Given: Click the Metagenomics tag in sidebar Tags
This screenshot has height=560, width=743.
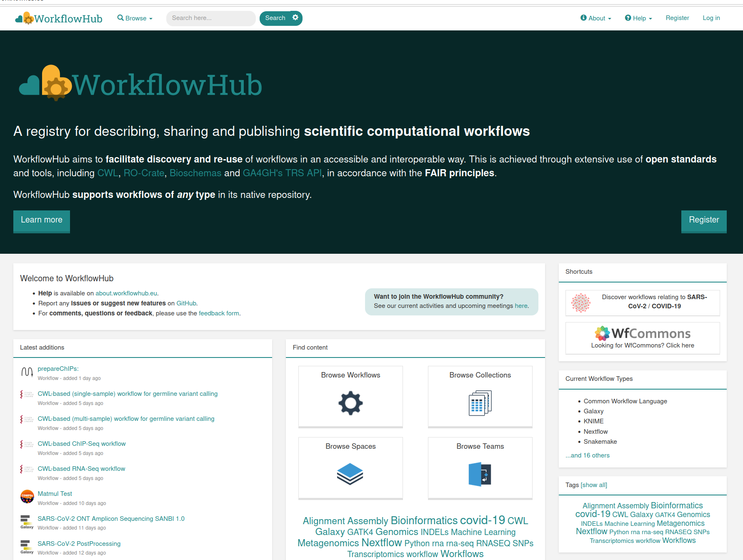Looking at the screenshot, I should click(680, 523).
